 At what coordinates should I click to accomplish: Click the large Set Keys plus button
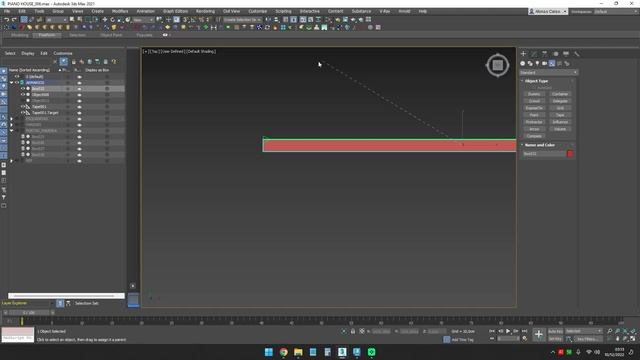pos(538,335)
